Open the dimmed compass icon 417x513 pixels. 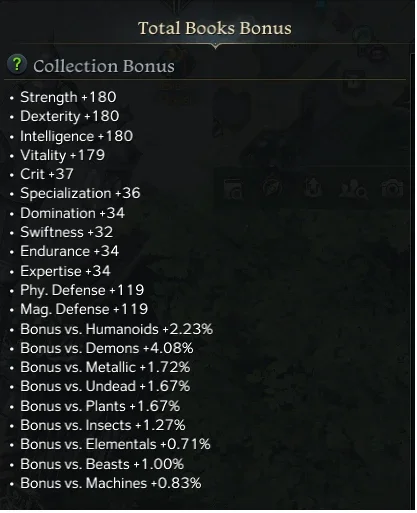[x=272, y=188]
